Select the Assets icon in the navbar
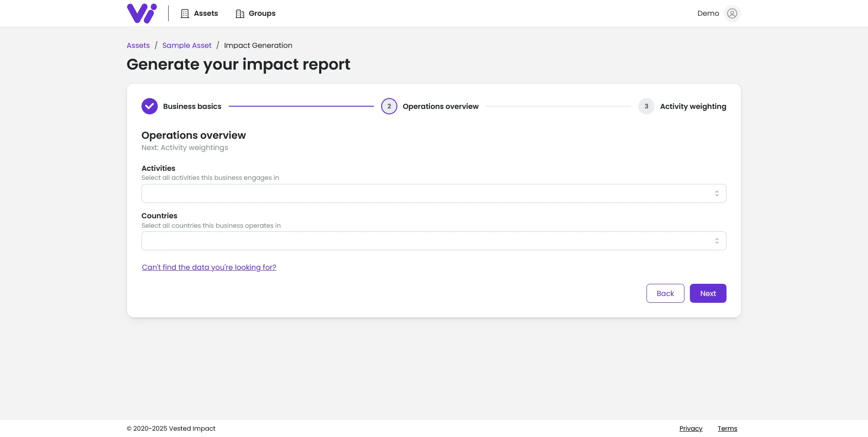 tap(185, 13)
